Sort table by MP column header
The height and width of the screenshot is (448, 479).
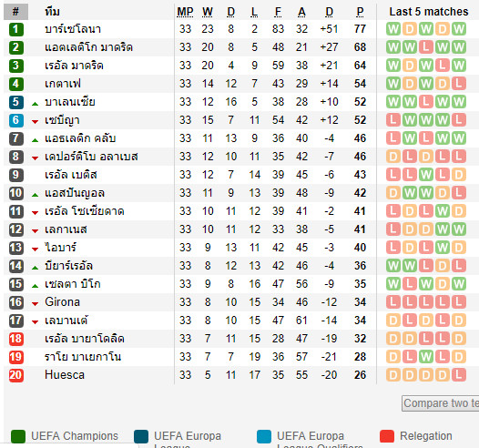[185, 12]
